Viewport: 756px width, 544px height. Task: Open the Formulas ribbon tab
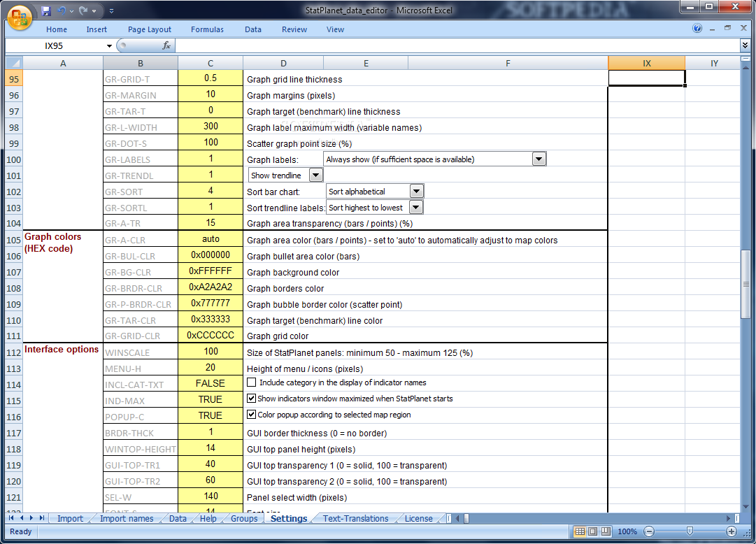click(x=207, y=29)
